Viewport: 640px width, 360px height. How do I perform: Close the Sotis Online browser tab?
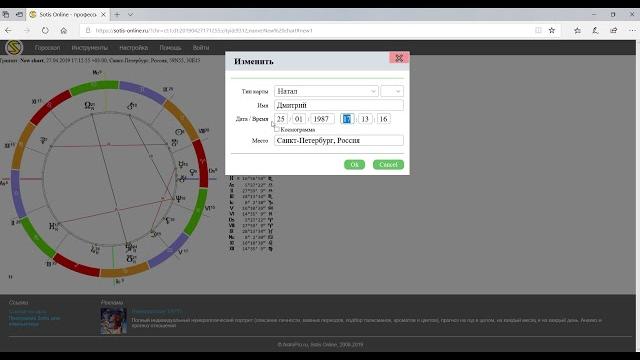coord(103,15)
